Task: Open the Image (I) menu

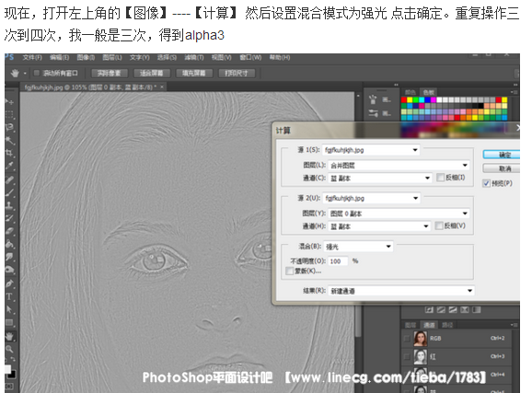Action: 86,58
